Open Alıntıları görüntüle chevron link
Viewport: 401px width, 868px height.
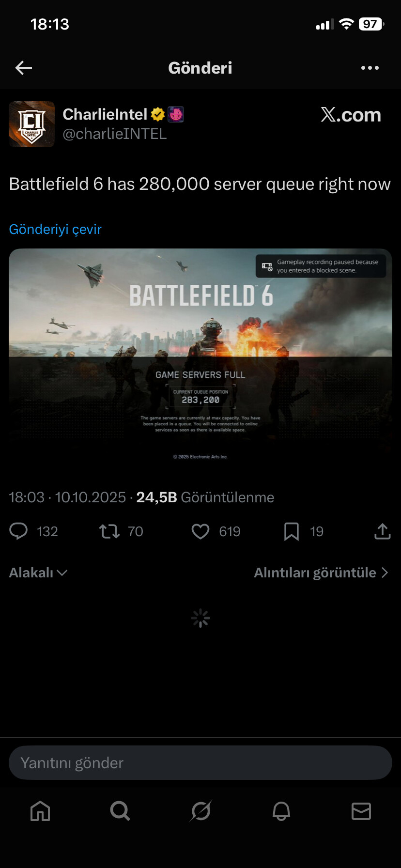322,573
